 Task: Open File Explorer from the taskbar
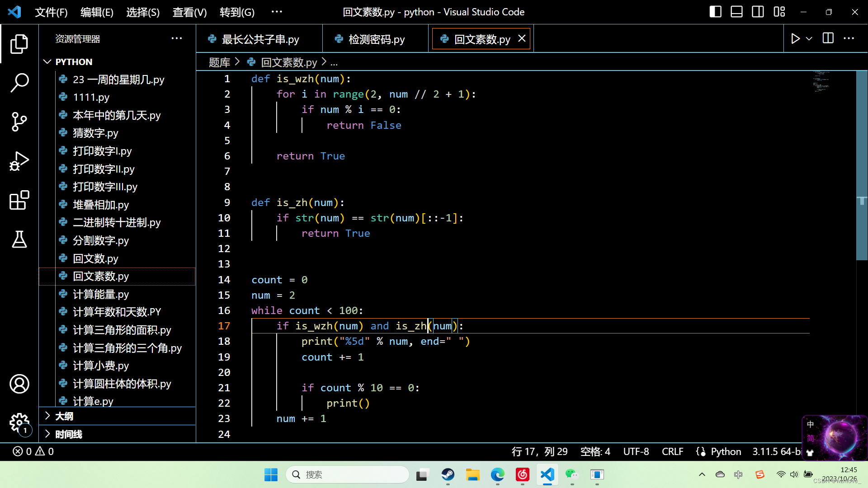(x=473, y=474)
